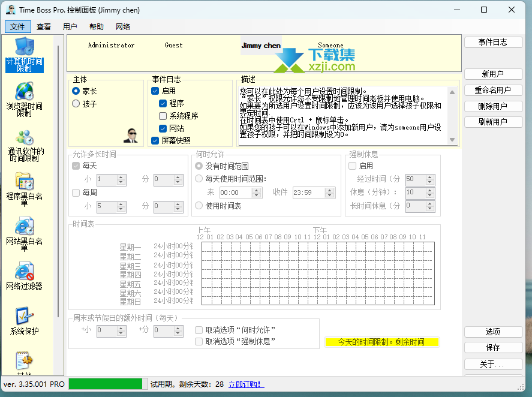This screenshot has height=397, width=532.
Task: Check 取消选项 "何时允许" checkbox
Action: (199, 330)
